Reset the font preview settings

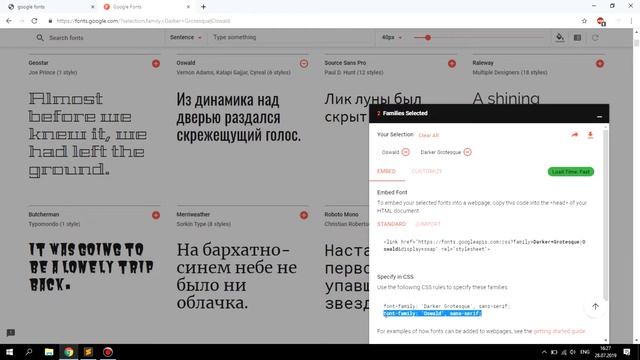coord(595,38)
